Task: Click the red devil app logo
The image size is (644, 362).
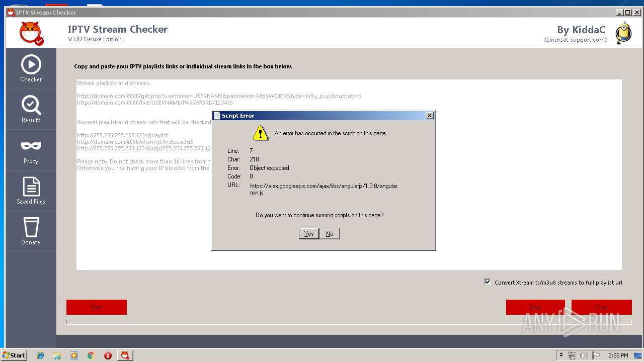Action: pos(31,34)
